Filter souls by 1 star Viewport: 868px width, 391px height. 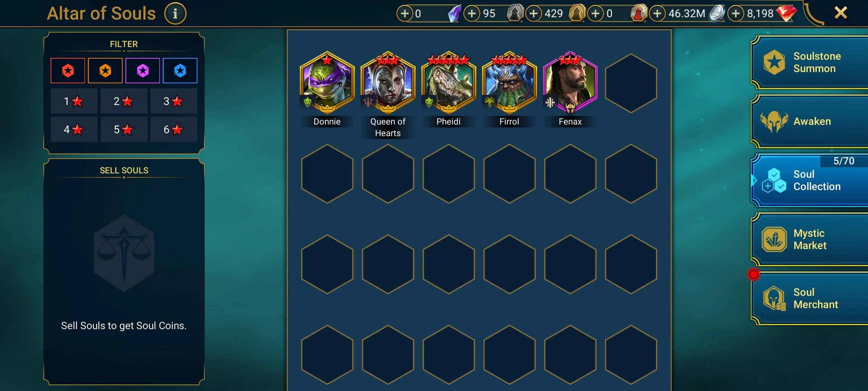point(74,101)
